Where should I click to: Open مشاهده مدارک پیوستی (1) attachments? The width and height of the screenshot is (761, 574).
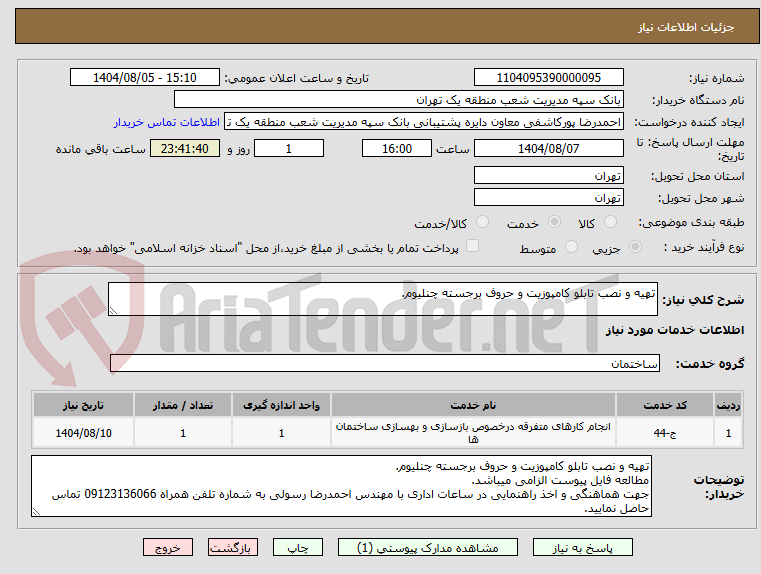428,547
